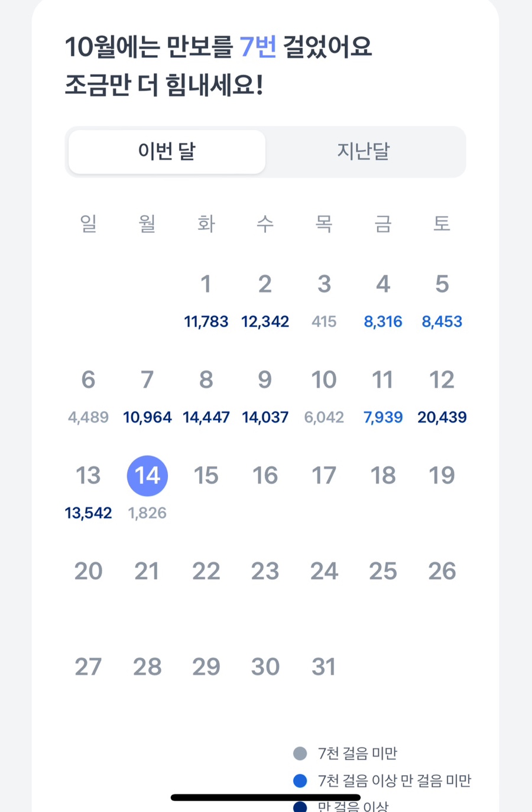532x812 pixels.
Task: Click the blue 7천 걸음 이상 legend dot
Action: pyautogui.click(x=300, y=781)
